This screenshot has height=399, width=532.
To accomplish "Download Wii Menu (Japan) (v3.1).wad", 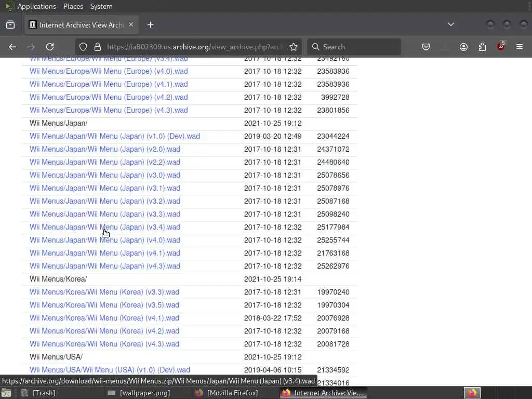I will click(x=105, y=188).
